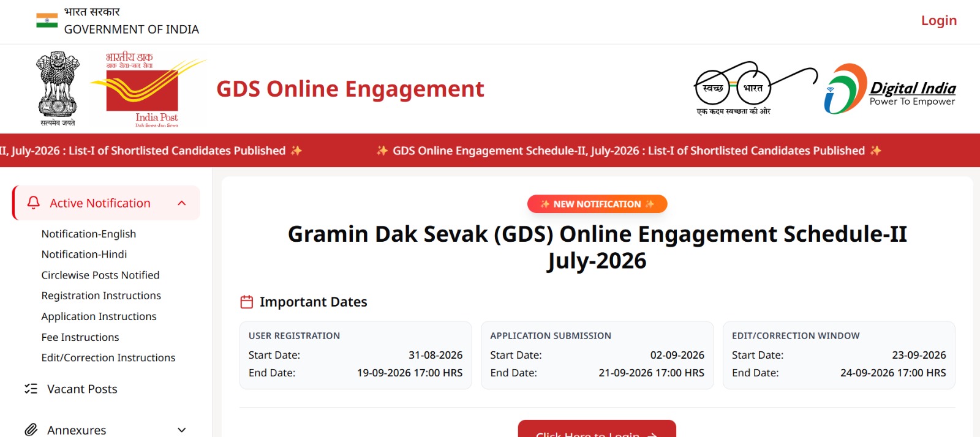
Task: Click application end date 21-09-2026 17:00 HRS
Action: 652,373
